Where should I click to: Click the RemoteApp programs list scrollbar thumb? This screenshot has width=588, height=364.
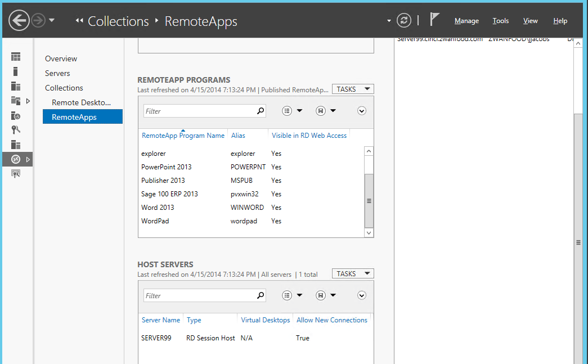pyautogui.click(x=369, y=200)
